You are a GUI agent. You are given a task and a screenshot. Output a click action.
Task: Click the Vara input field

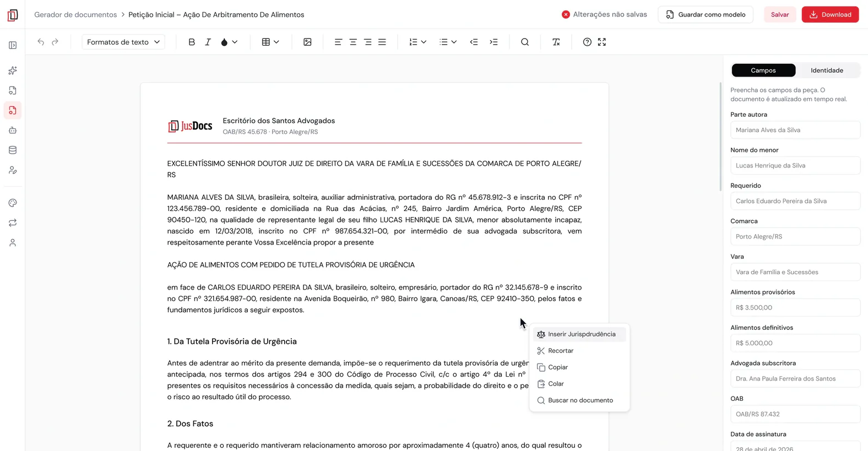click(x=795, y=272)
